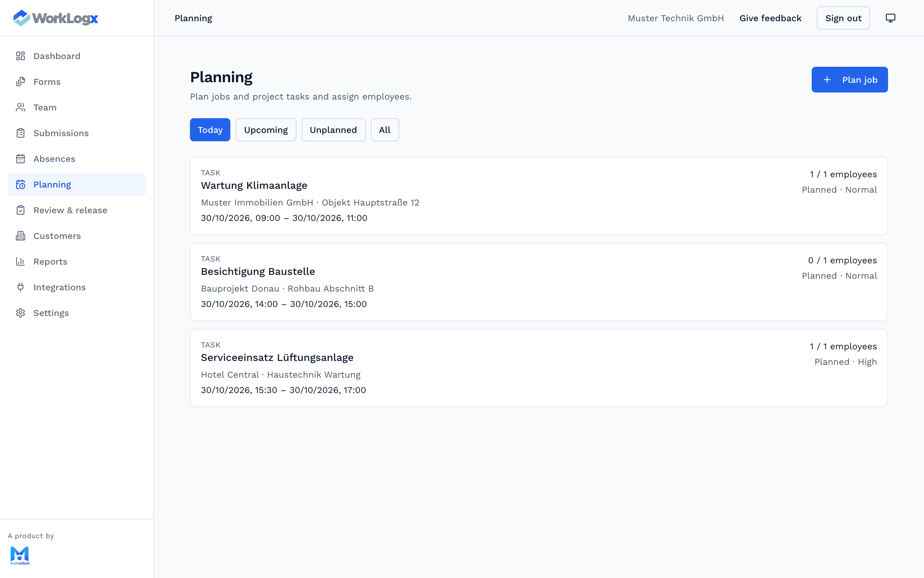Viewport: 924px width, 578px height.
Task: Click the Reports bar chart icon
Action: coord(21,261)
